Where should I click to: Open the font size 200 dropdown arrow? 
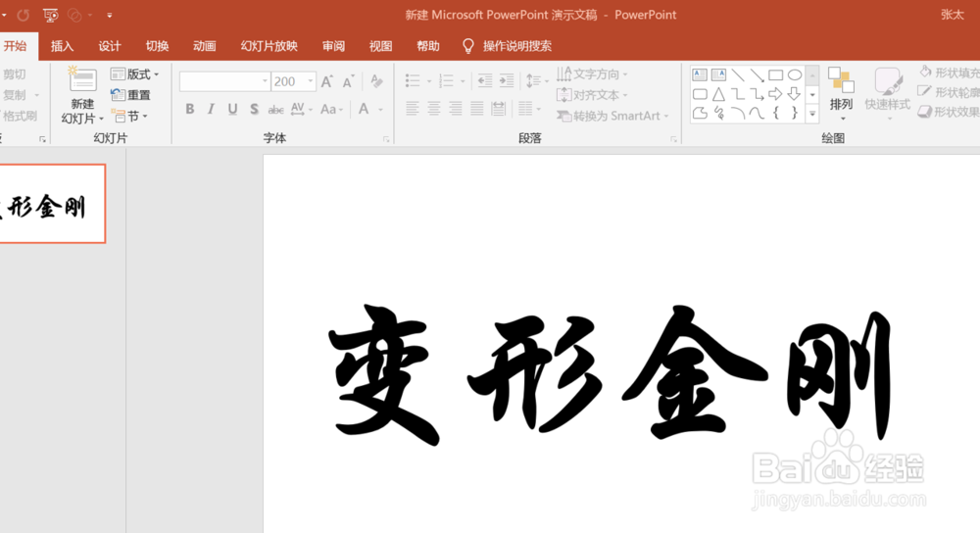(310, 81)
